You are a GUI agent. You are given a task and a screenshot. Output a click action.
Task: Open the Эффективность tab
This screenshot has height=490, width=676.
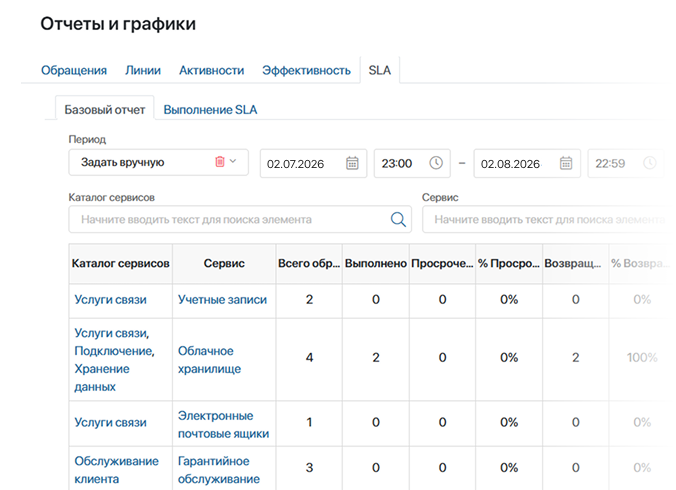(306, 70)
